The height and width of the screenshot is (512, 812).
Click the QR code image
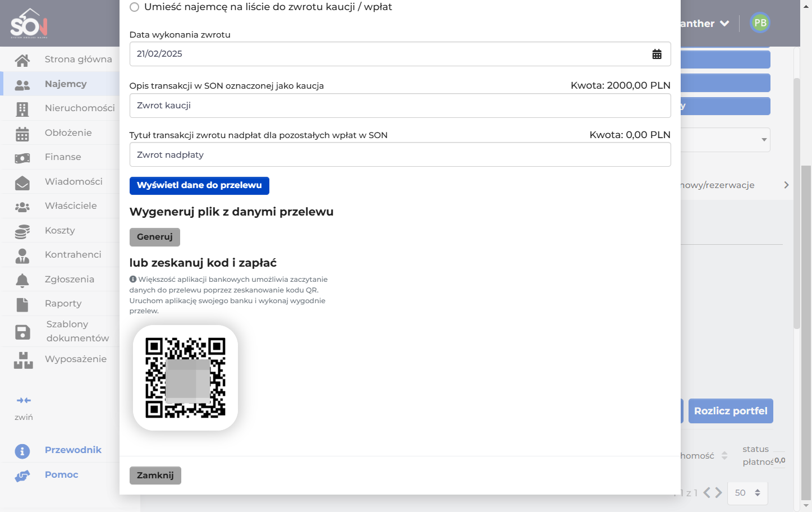[x=185, y=378]
